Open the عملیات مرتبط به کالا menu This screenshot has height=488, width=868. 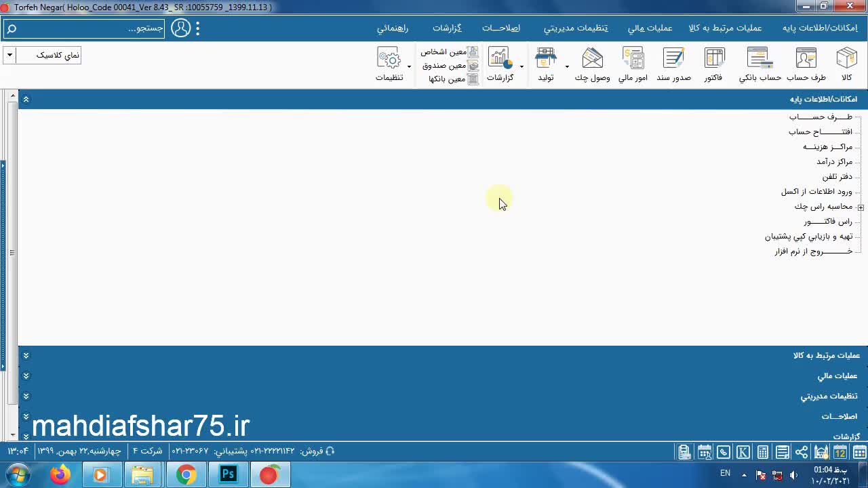[725, 28]
